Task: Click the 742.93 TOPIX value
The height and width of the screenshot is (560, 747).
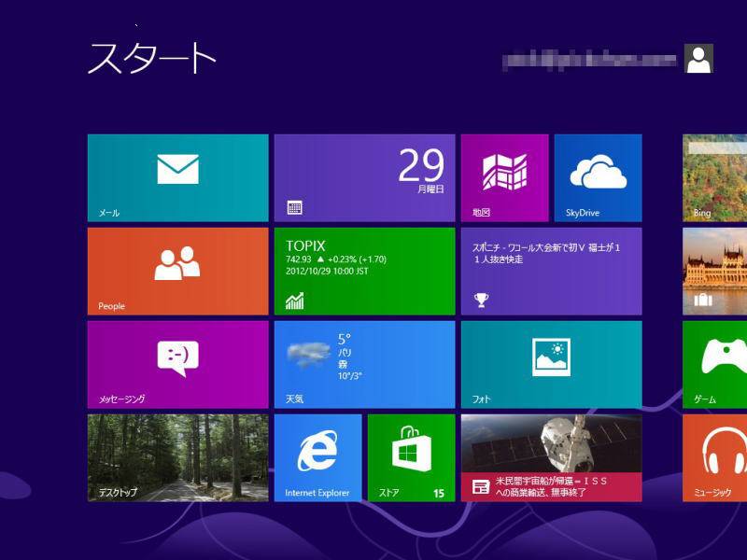Action: coord(298,259)
